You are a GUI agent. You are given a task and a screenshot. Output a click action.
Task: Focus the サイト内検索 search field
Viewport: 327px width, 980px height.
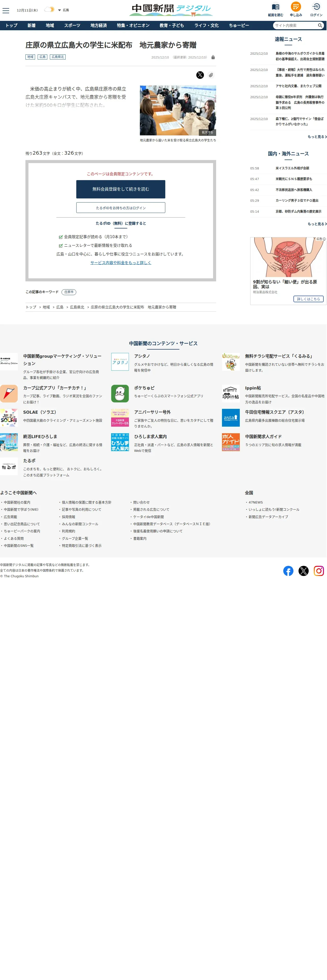click(x=295, y=25)
